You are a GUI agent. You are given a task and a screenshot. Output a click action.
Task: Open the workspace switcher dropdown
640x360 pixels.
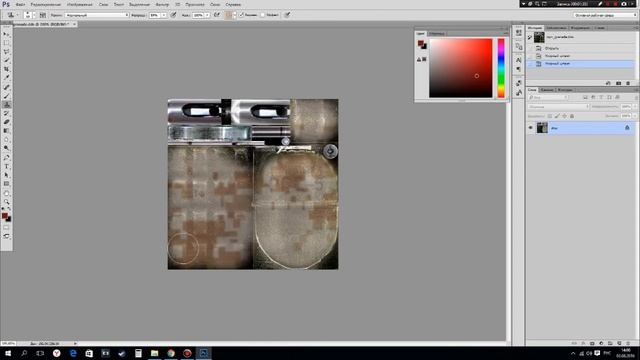click(605, 15)
